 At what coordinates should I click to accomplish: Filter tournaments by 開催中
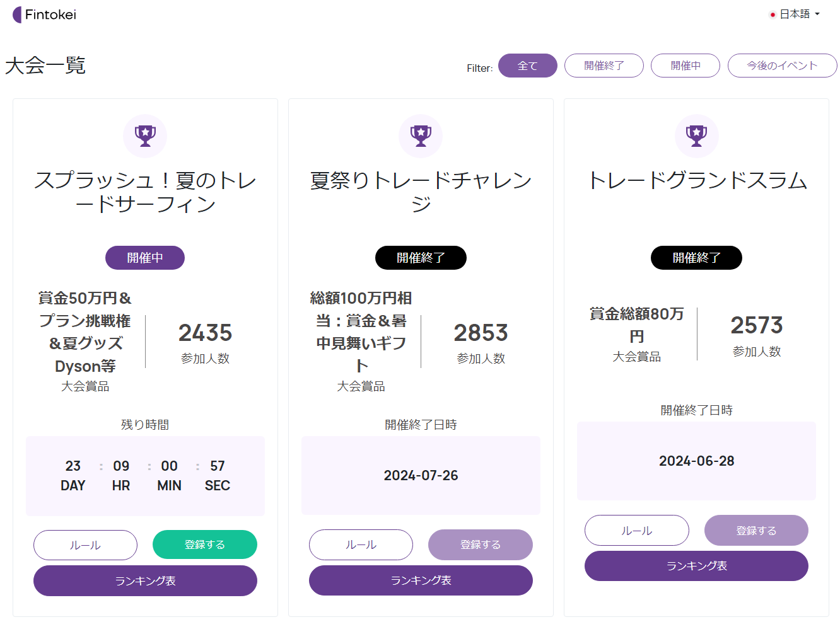coord(685,66)
